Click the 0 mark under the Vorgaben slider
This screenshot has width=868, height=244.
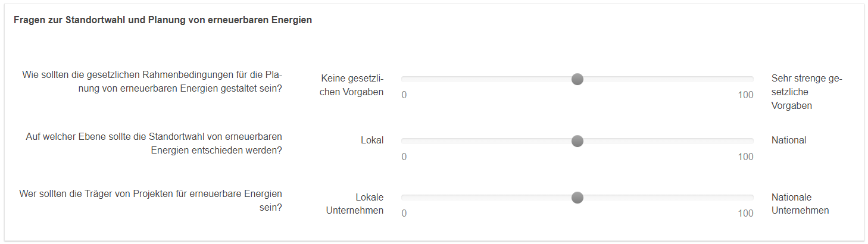[404, 95]
